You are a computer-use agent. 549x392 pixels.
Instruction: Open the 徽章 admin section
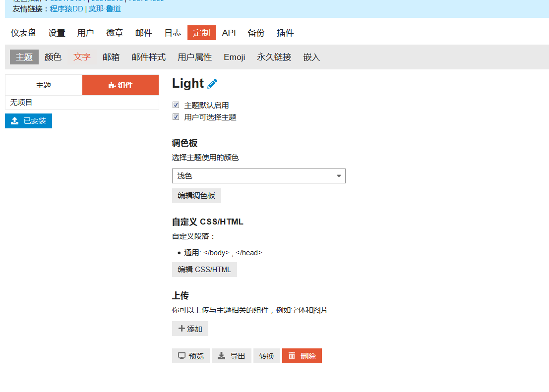point(115,33)
